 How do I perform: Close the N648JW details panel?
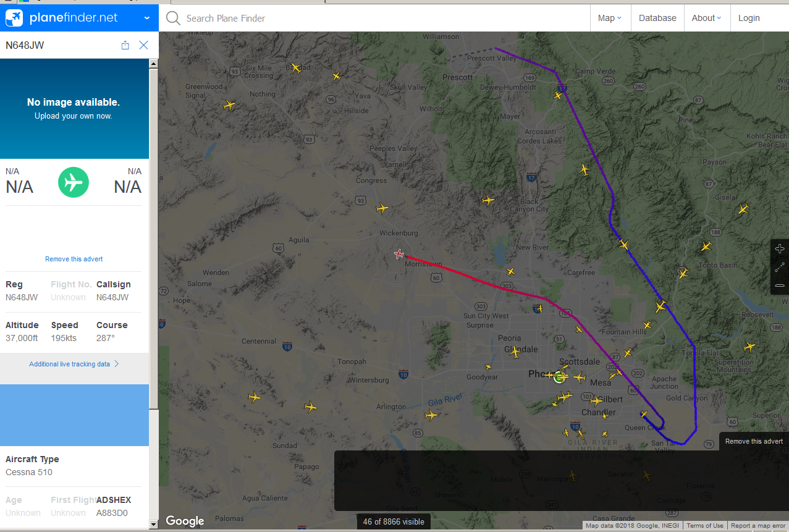pyautogui.click(x=144, y=45)
